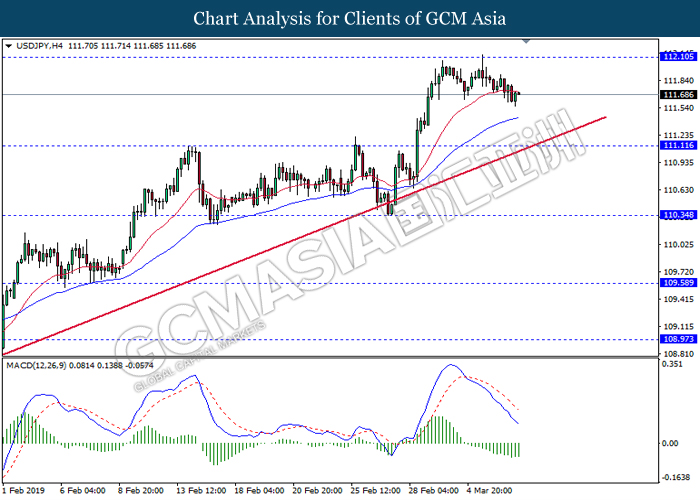The height and width of the screenshot is (500, 700).
Task: Click the 111.540 price axis value
Action: 679,108
